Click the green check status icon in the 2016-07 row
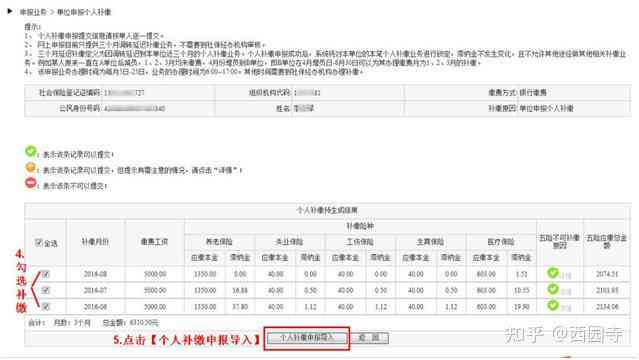This screenshot has width=639, height=360. coord(553,289)
